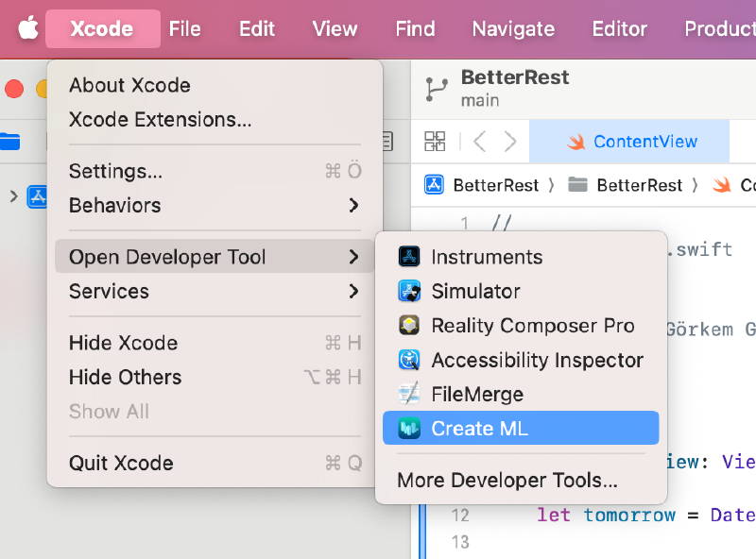
Task: Open More Developer Tools… link
Action: 507,480
